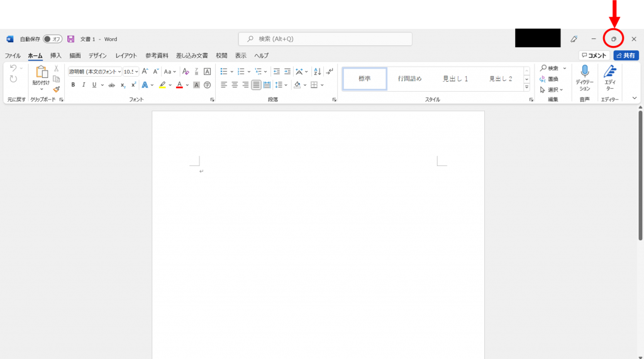This screenshot has height=359, width=644.
Task: Apply strikethrough formatting
Action: (x=111, y=85)
